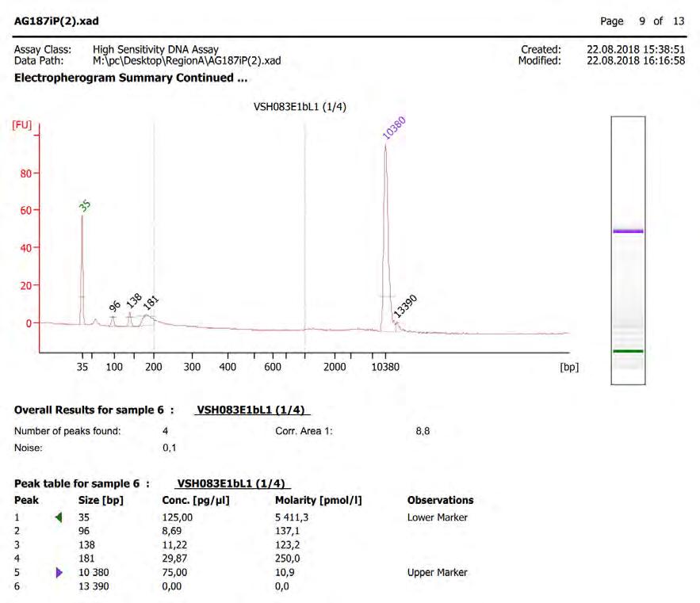Click underlined sample name in Overall Results

251,410
